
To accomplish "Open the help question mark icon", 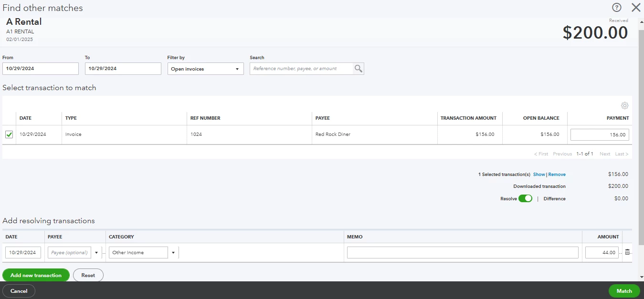I will click(x=617, y=7).
